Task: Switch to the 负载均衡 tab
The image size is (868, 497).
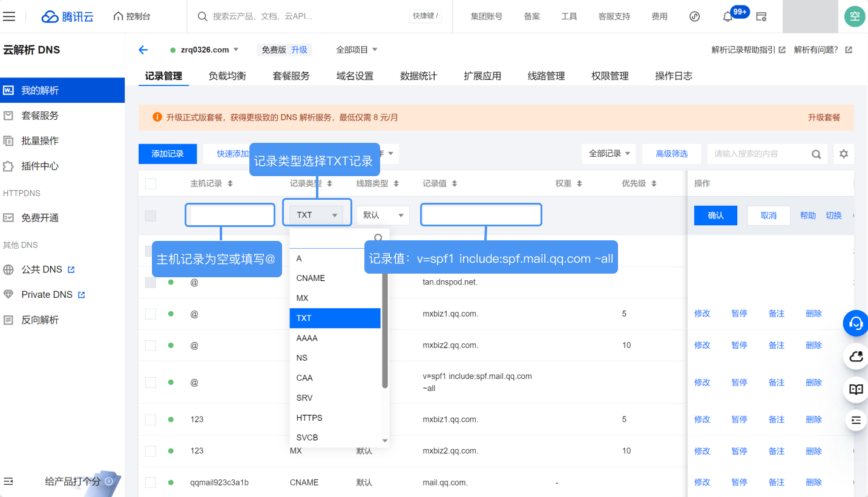Action: 227,76
